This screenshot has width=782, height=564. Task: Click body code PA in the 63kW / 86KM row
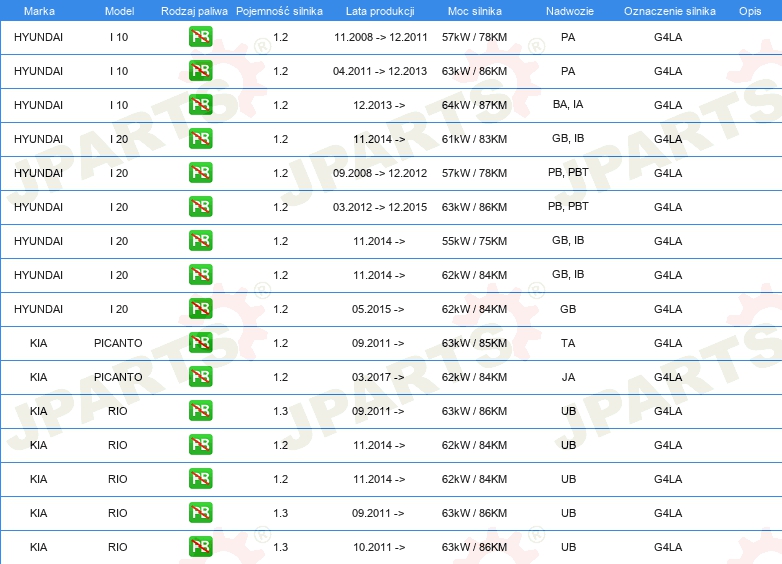point(568,71)
